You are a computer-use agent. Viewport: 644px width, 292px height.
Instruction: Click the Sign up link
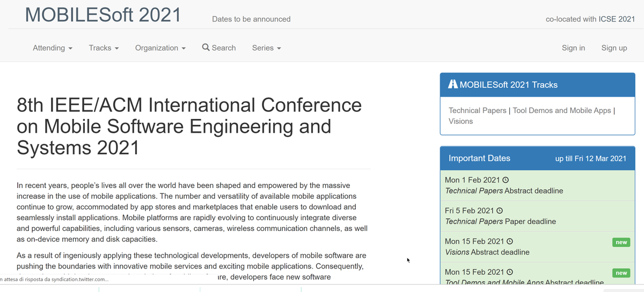click(614, 48)
